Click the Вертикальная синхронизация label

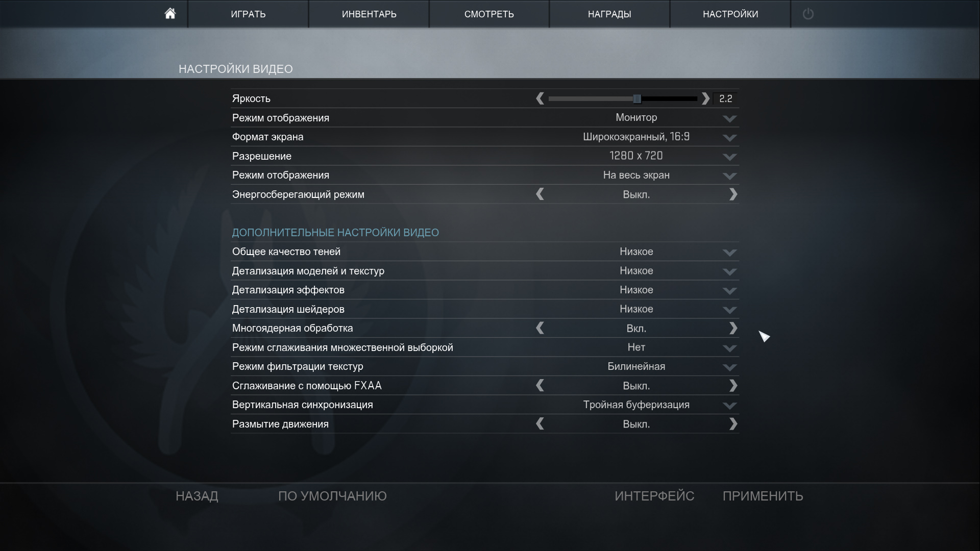click(x=303, y=405)
